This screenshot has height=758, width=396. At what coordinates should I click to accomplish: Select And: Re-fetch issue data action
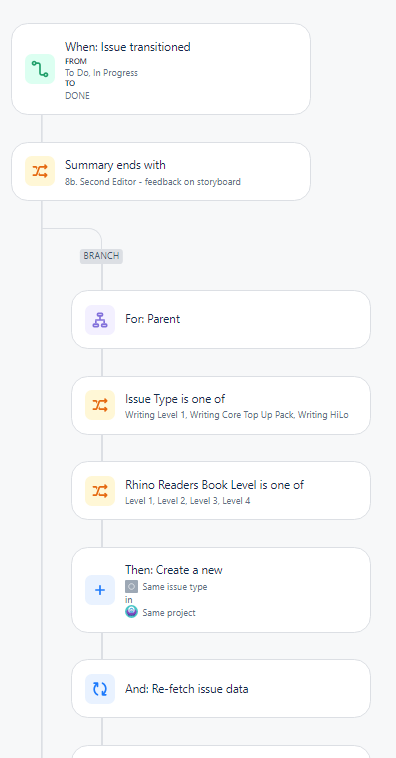pyautogui.click(x=221, y=689)
